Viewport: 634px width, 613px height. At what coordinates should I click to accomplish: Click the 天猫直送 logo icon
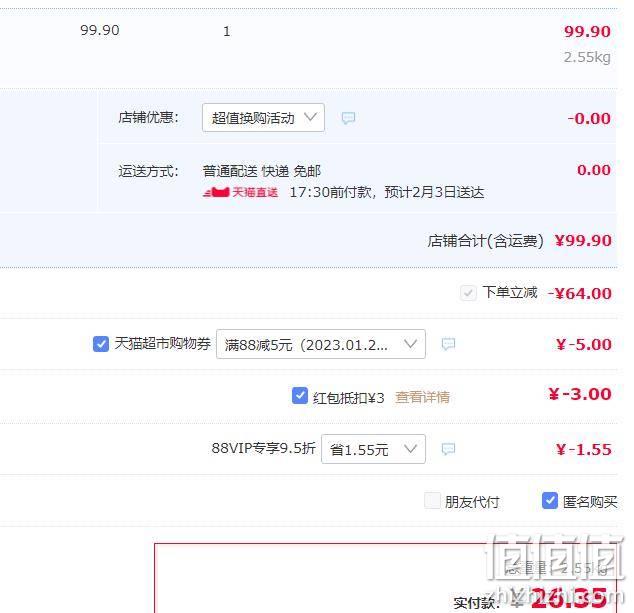tap(216, 192)
